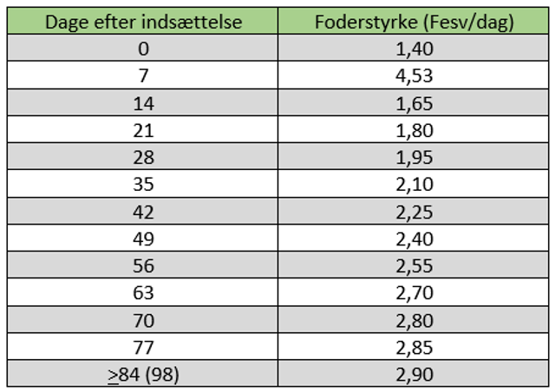The width and height of the screenshot is (555, 392).
Task: Click the day 49 row label
Action: (x=142, y=238)
